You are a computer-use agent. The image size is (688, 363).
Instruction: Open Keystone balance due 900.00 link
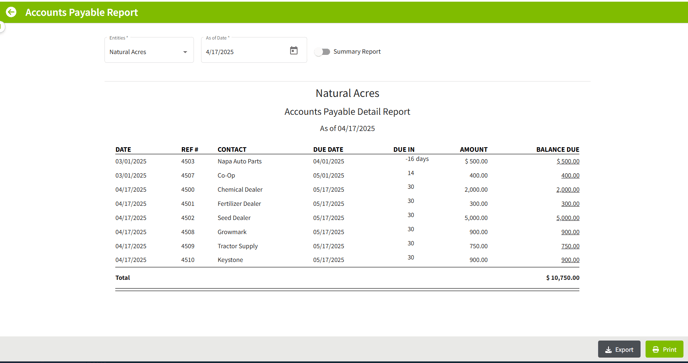(x=570, y=260)
